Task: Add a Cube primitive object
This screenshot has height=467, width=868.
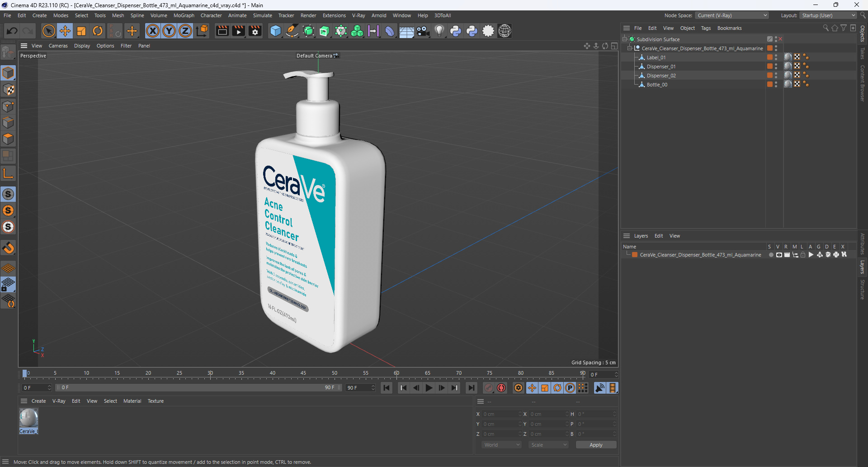Action: click(275, 31)
